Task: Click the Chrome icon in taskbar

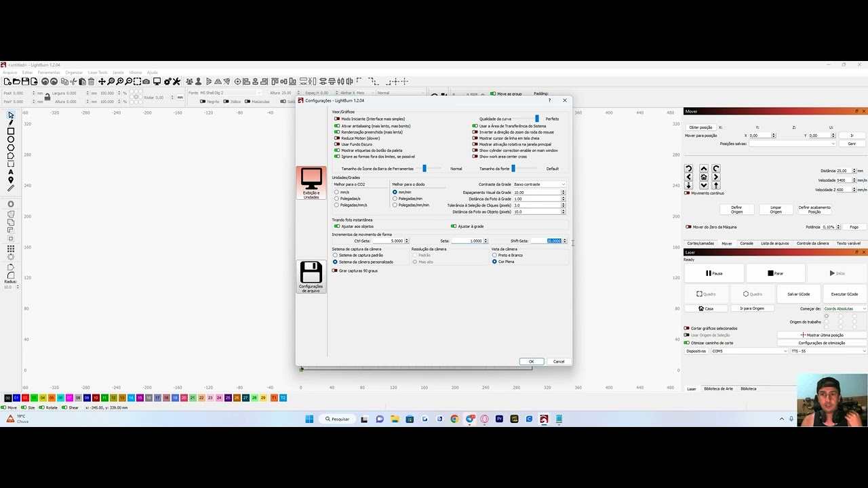Action: 454,419
